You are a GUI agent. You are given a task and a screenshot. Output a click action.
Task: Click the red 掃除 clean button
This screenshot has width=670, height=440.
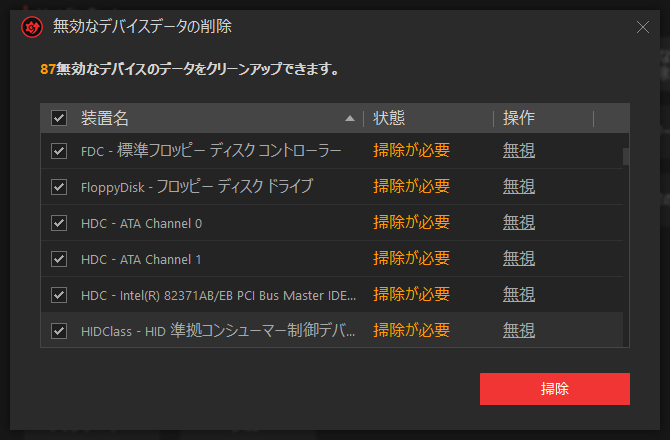(555, 389)
